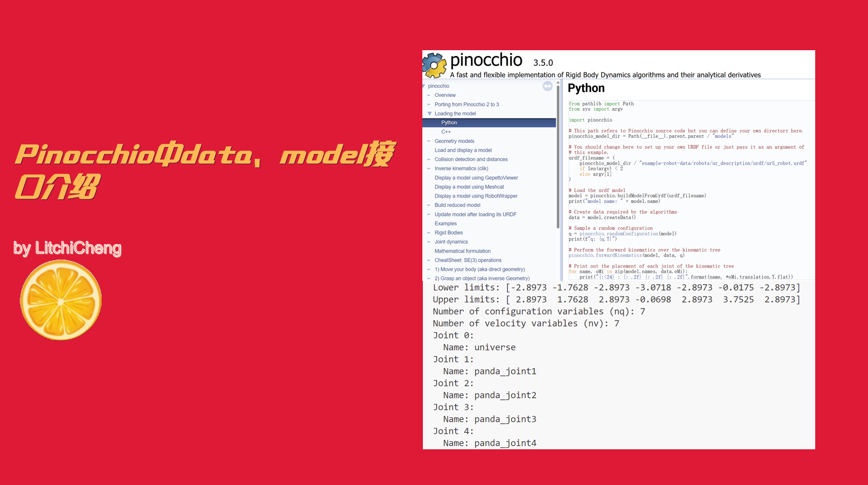Open the Examples page
The width and height of the screenshot is (868, 485).
pyautogui.click(x=446, y=224)
